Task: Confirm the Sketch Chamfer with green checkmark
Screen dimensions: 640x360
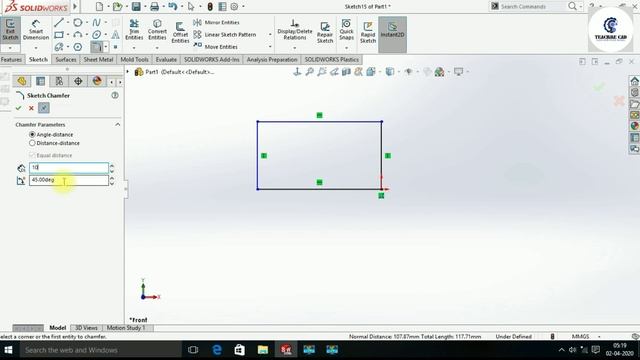Action: pyautogui.click(x=18, y=108)
